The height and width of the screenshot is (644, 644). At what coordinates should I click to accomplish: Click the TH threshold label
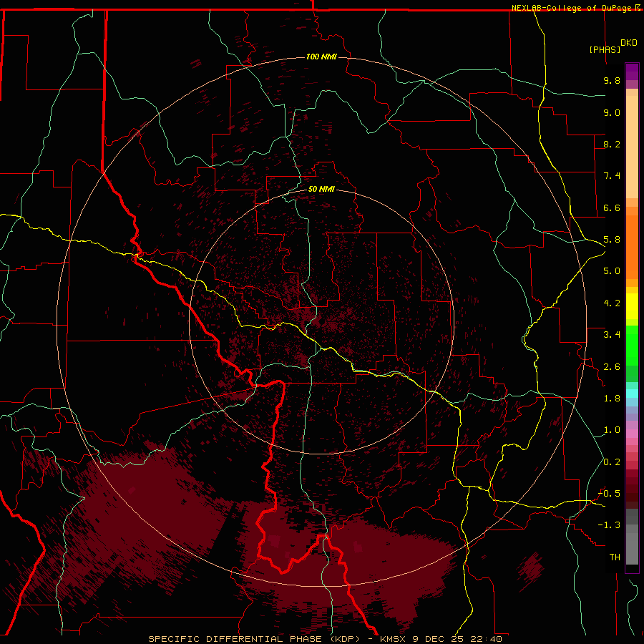[615, 557]
